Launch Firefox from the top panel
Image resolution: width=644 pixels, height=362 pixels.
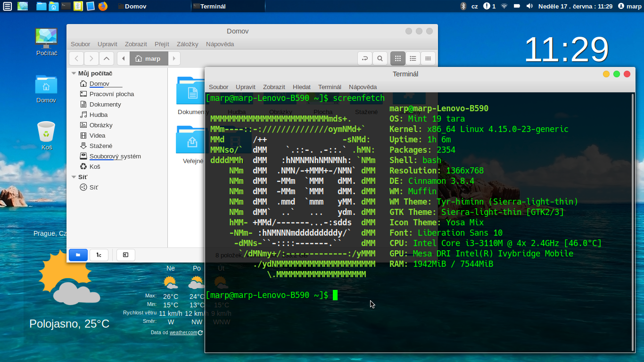pyautogui.click(x=103, y=6)
